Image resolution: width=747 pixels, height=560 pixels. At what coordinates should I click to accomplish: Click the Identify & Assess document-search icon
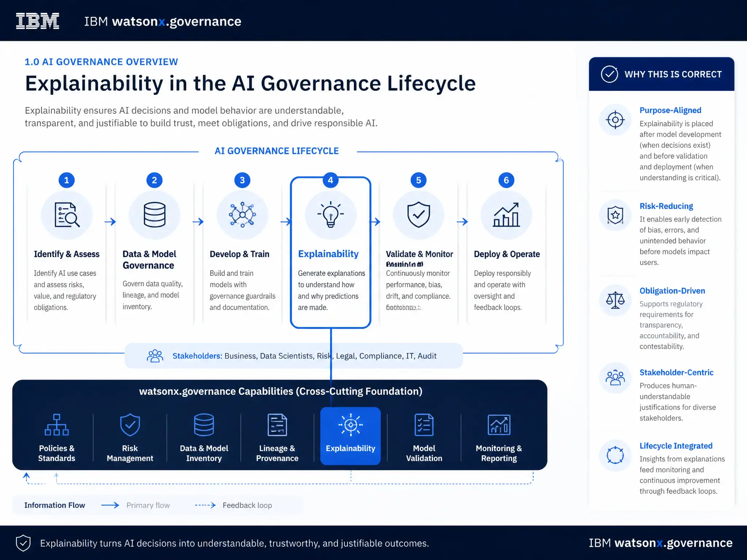tap(67, 215)
